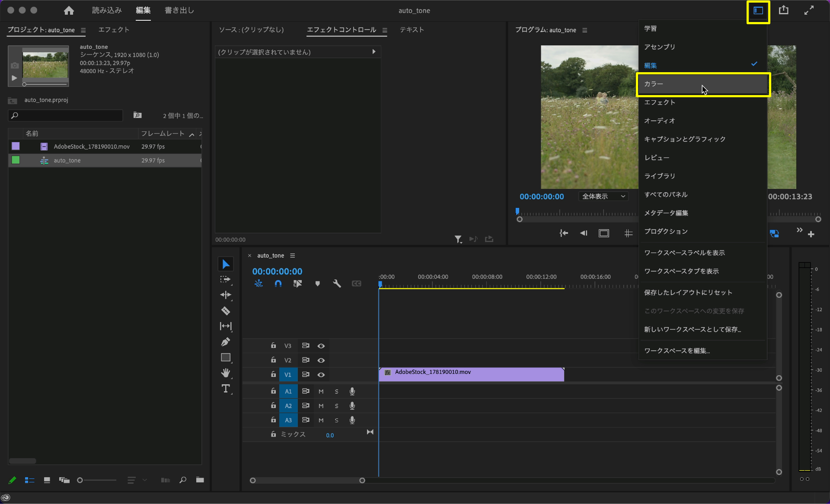Click ワークスペースを編集... entry
The width and height of the screenshot is (830, 504).
[x=677, y=351]
